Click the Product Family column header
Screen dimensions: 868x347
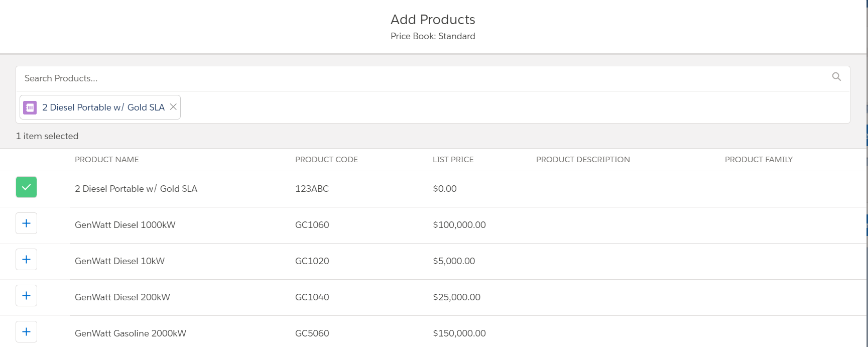coord(759,160)
